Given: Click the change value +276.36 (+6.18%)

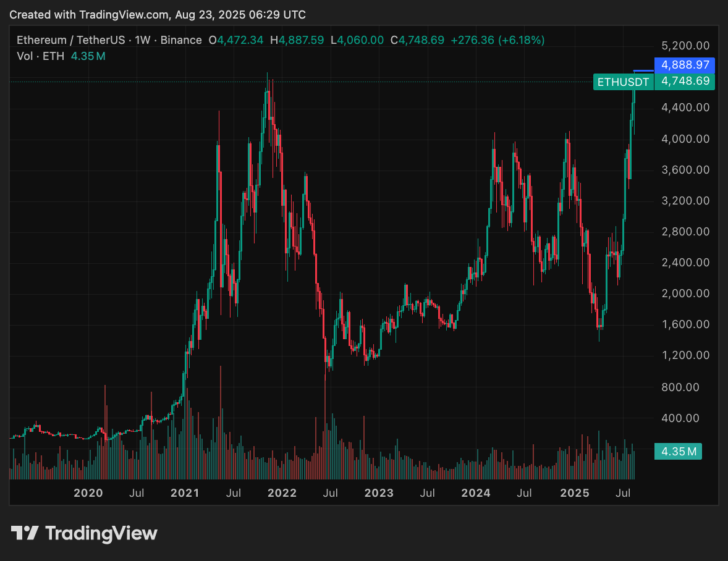Looking at the screenshot, I should click(x=497, y=40).
